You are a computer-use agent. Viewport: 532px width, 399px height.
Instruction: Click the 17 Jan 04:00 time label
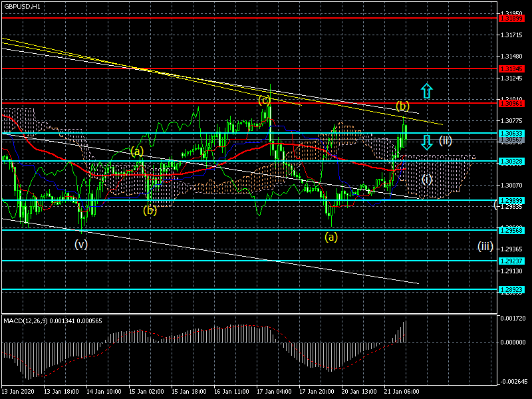pos(275,392)
